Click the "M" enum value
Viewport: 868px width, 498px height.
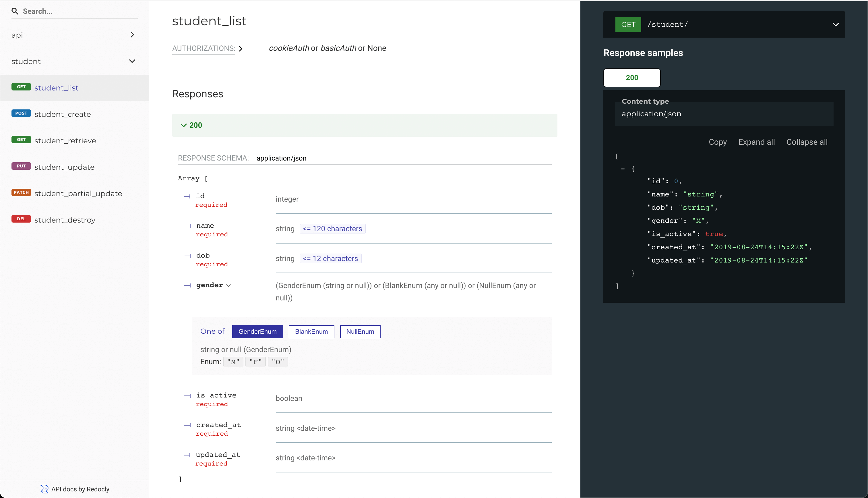tap(233, 362)
